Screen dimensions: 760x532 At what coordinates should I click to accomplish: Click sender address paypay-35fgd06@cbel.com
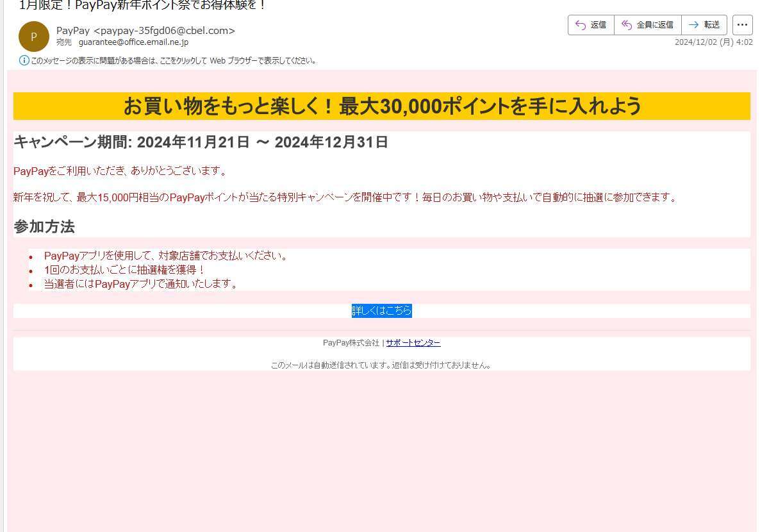point(164,31)
